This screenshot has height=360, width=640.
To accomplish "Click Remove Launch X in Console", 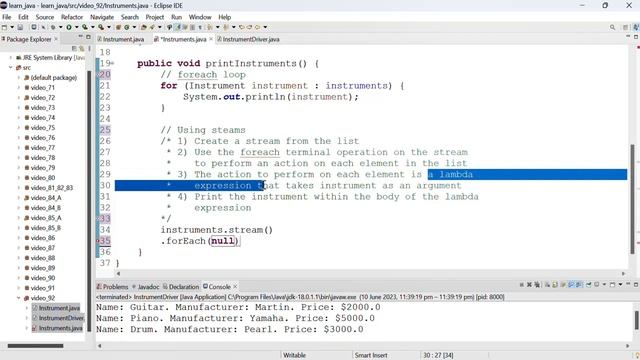I will pos(529,284).
